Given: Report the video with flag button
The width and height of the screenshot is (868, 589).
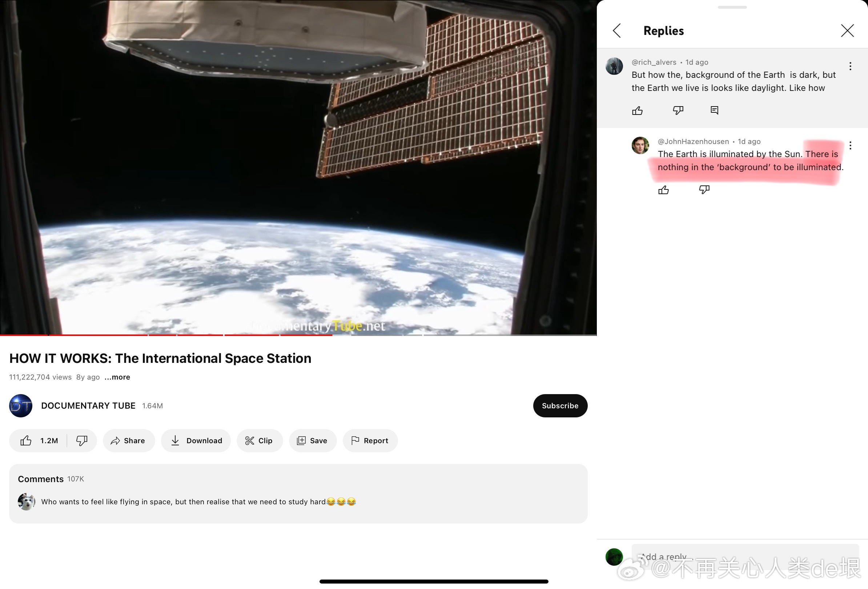Looking at the screenshot, I should coord(370,441).
